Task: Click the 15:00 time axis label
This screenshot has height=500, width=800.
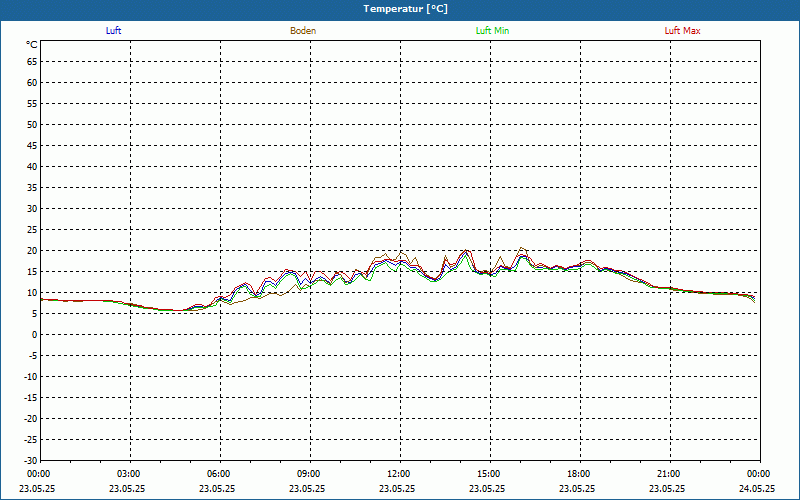Action: pos(490,474)
